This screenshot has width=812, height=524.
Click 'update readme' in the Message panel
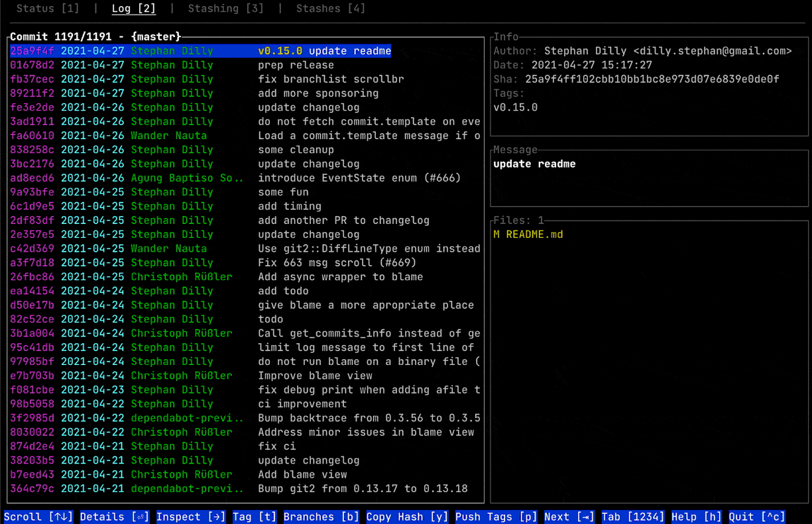534,164
